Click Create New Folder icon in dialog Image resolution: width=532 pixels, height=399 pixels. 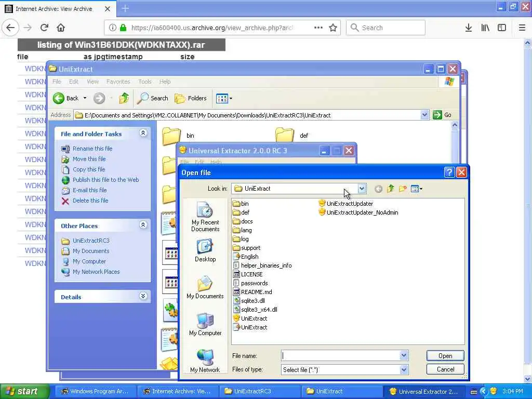click(403, 189)
